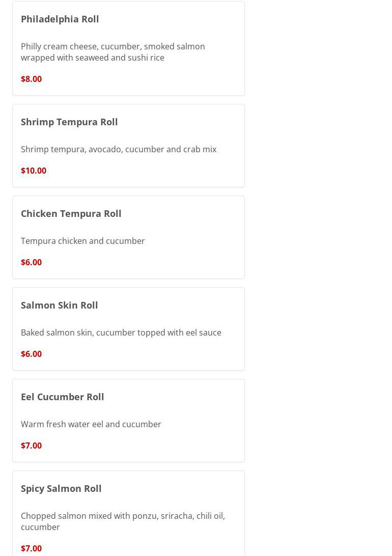Image resolution: width=392 pixels, height=556 pixels.
Task: Open the Chicken Tempura Roll title
Action: click(71, 213)
